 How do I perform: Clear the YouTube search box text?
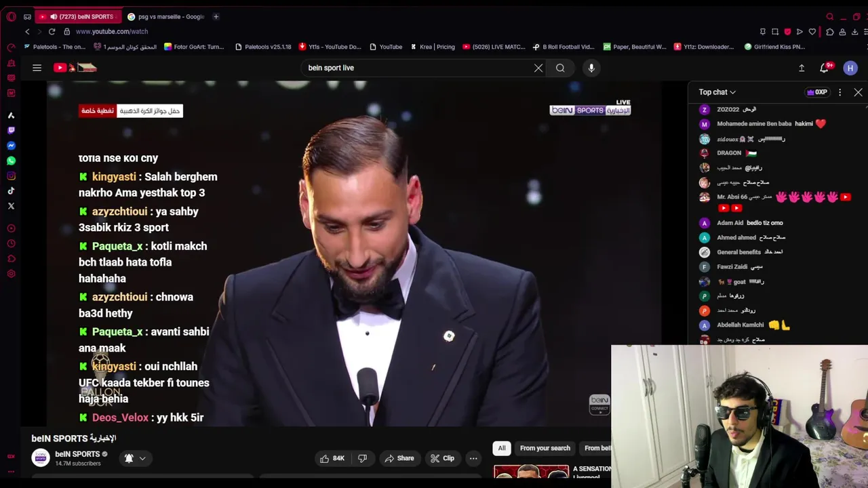[538, 68]
